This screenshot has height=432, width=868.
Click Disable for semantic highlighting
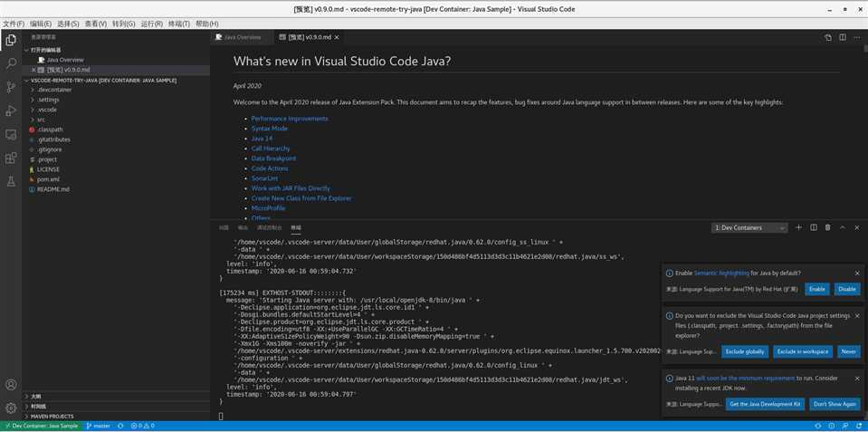[x=847, y=289]
